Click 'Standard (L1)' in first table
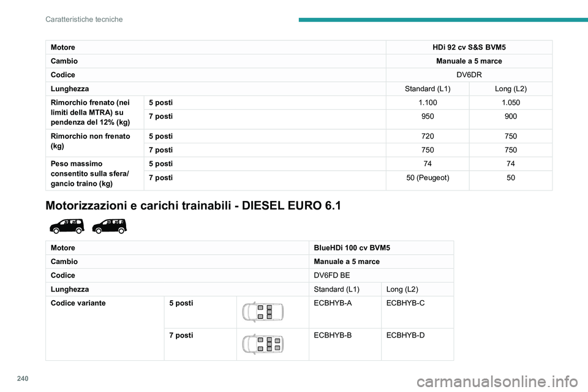Viewport: 588px width, 392px height. click(428, 89)
